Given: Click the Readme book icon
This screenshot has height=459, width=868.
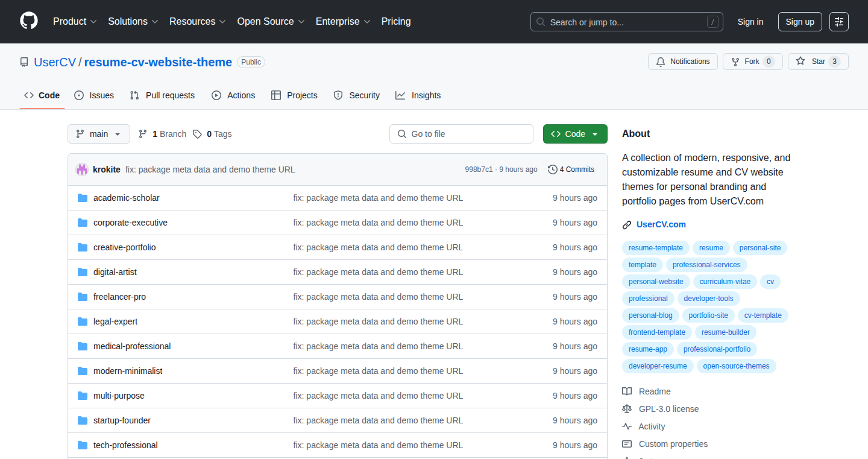Looking at the screenshot, I should click(x=627, y=391).
